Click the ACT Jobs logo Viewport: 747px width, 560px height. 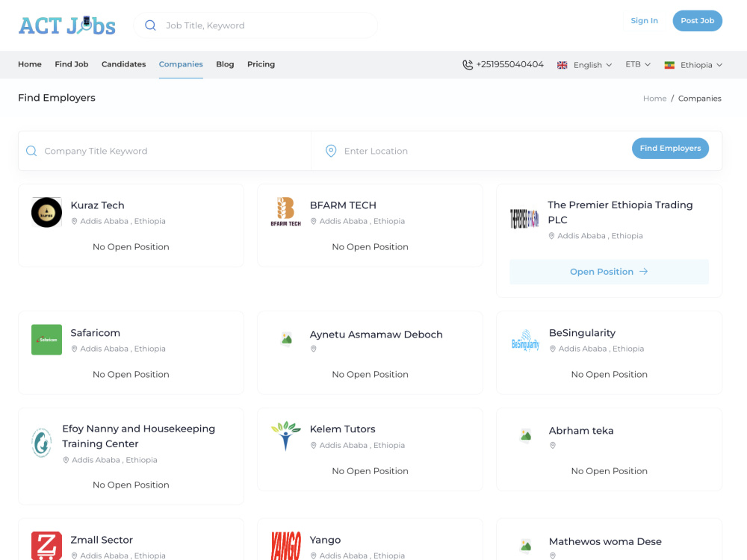click(x=67, y=25)
